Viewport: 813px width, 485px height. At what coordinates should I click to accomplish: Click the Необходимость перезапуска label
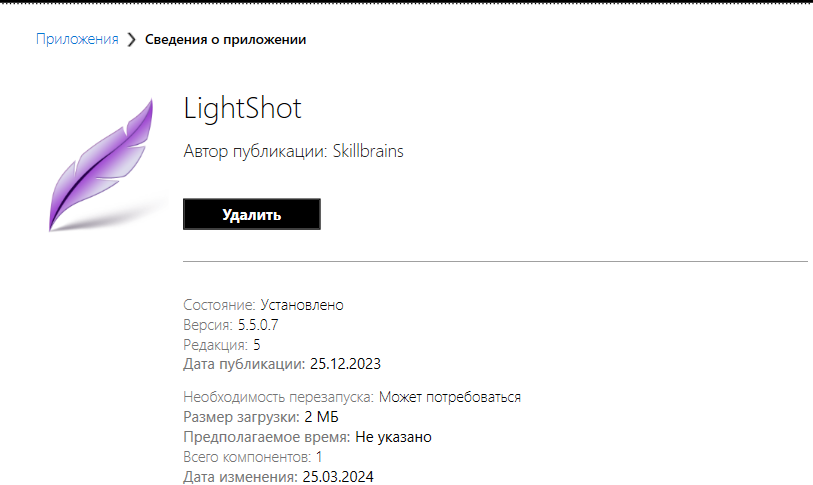coord(279,397)
